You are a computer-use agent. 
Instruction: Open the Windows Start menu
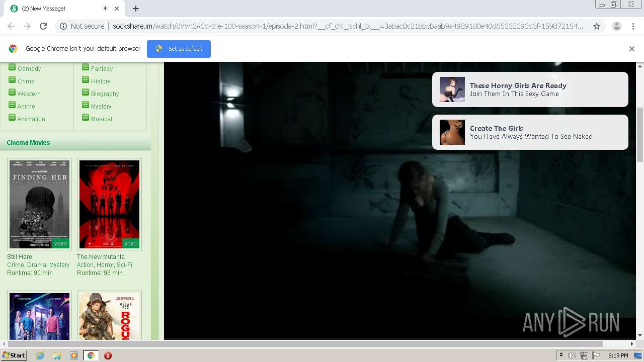(x=14, y=355)
